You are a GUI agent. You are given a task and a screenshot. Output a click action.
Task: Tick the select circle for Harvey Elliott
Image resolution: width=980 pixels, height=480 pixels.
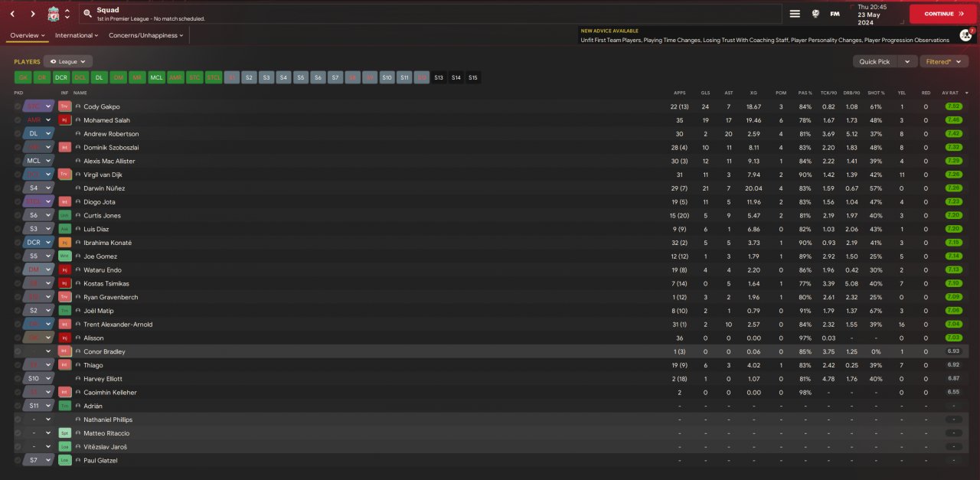(x=18, y=379)
